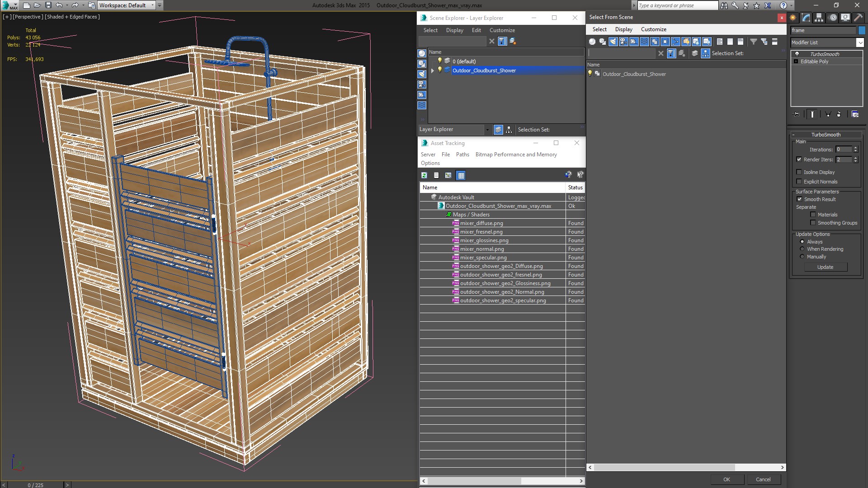Open the Utilities hammer panel

click(858, 18)
